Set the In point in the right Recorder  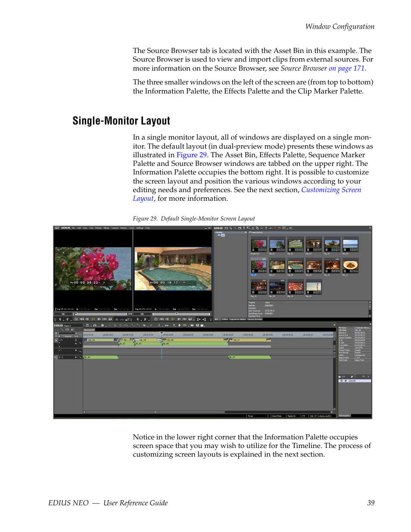click(138, 319)
